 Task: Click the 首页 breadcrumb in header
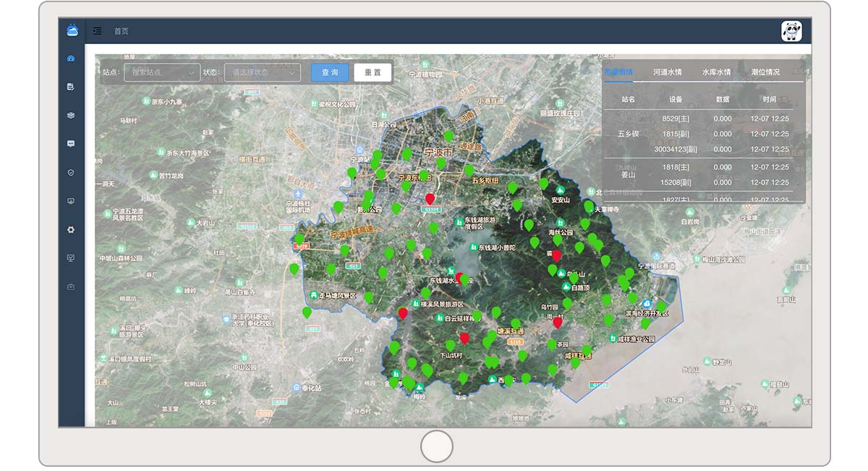pos(121,31)
